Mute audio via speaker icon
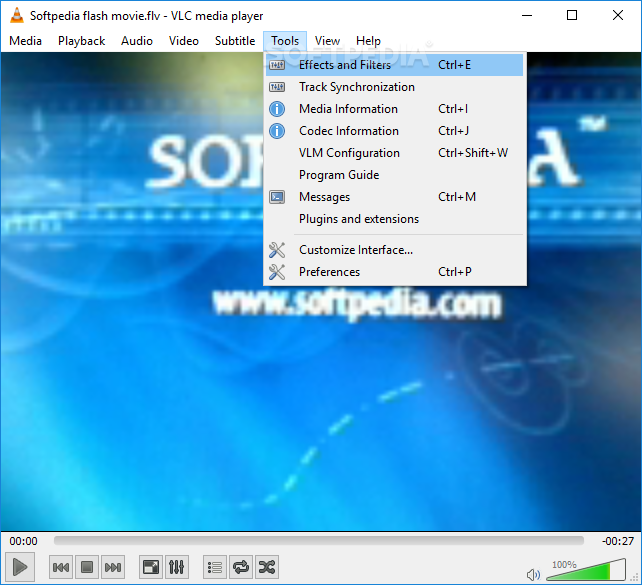 (533, 574)
